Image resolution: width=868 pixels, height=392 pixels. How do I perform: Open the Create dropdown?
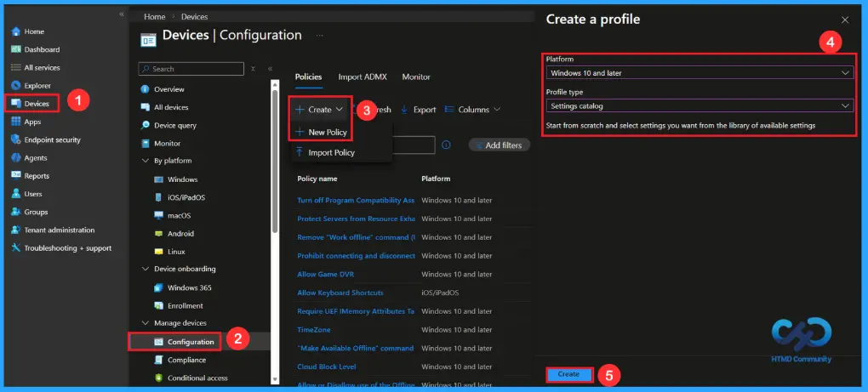(x=319, y=110)
